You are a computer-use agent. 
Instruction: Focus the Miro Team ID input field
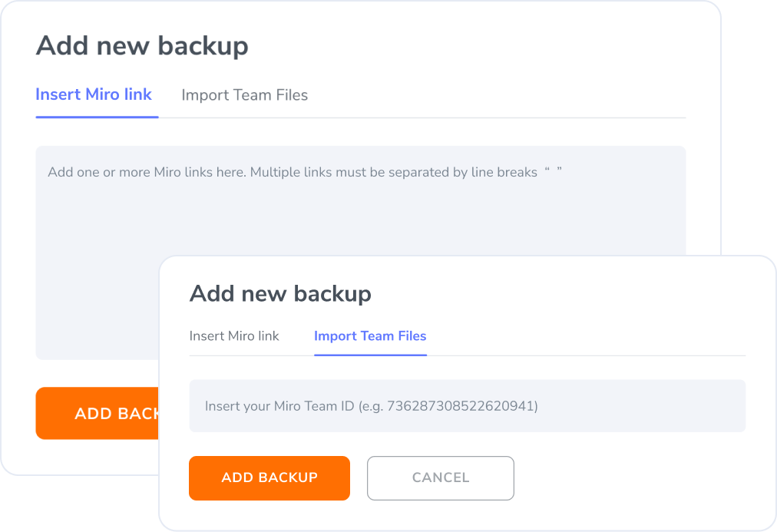467,406
